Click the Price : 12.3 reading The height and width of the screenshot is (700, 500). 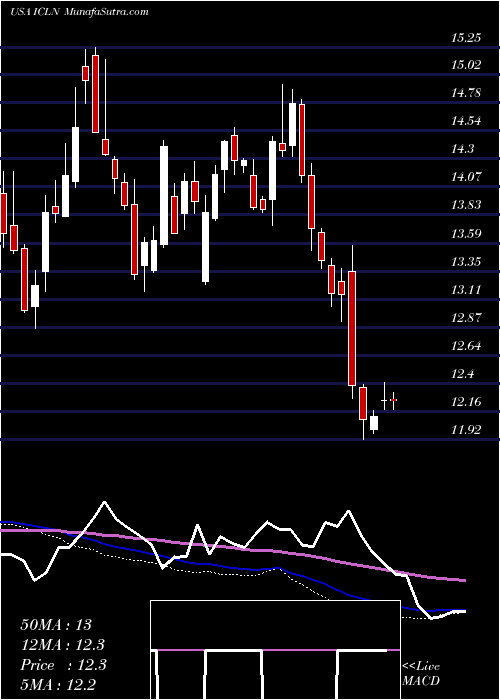pos(62,665)
